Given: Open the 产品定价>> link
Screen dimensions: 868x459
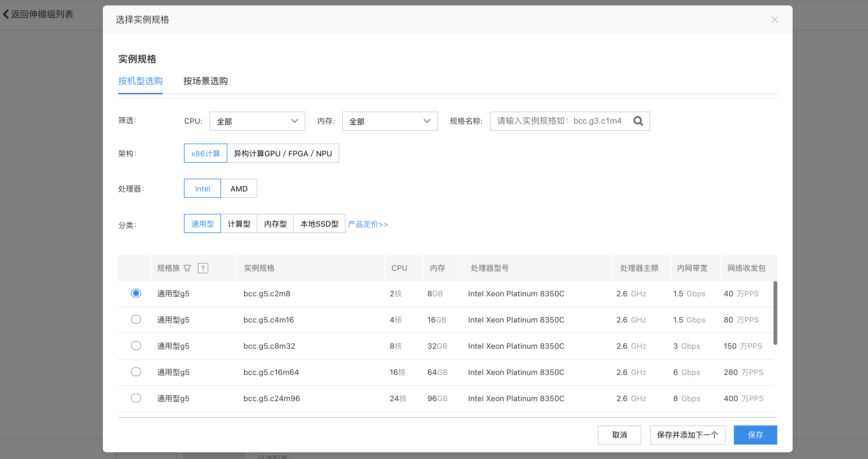Looking at the screenshot, I should tap(368, 224).
